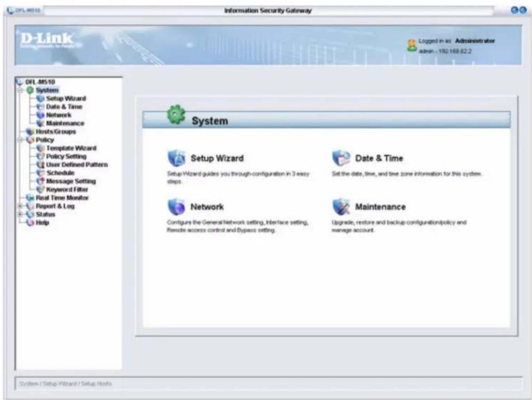
Task: Open Policy Setting from the tree
Action: [66, 156]
